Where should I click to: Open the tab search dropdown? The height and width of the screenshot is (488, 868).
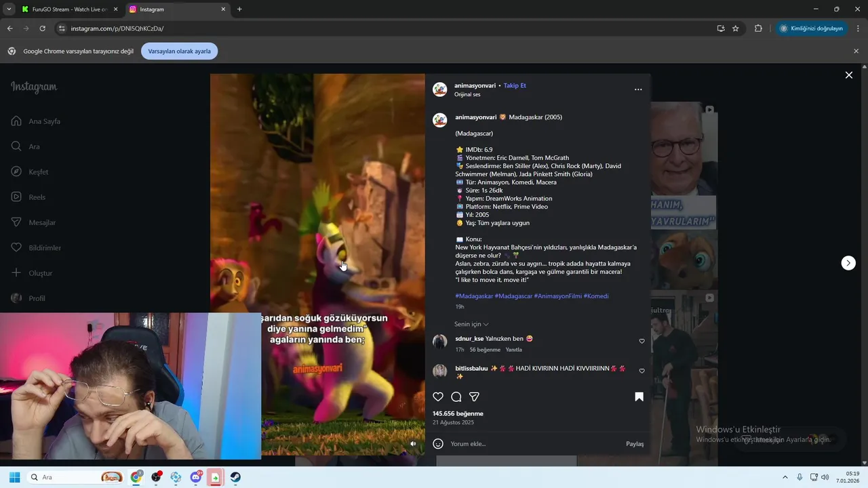point(9,9)
